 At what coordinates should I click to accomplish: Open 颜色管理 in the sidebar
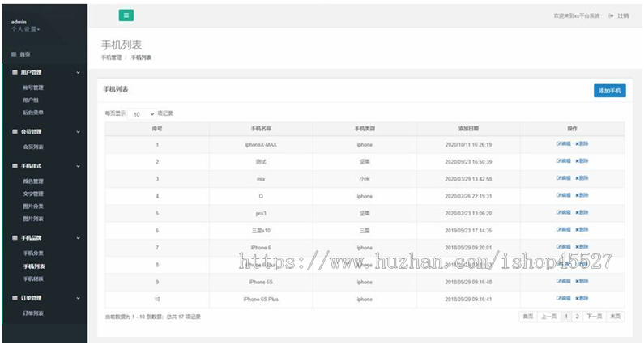[x=33, y=181]
